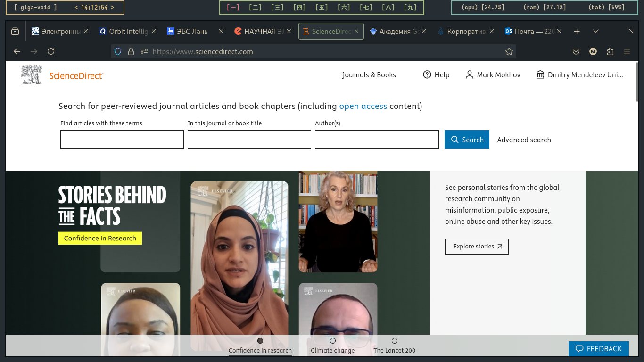This screenshot has height=362, width=644.
Task: Switch to workspace 一 in status bar
Action: point(233,8)
